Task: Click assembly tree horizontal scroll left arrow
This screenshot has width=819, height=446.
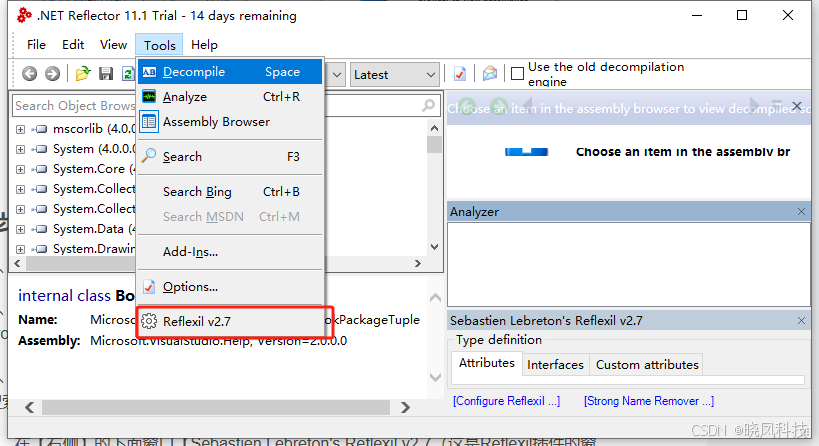Action: coord(18,264)
